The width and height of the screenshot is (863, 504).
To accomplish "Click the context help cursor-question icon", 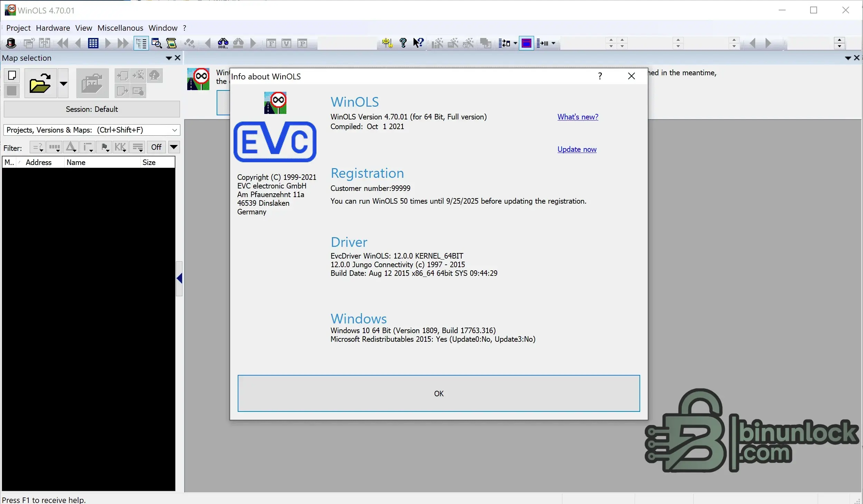I will coord(418,43).
